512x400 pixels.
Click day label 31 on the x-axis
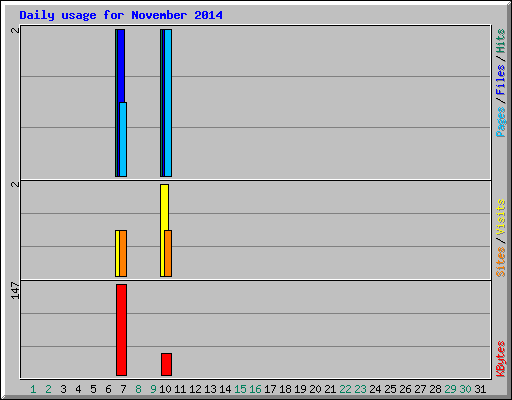point(480,389)
